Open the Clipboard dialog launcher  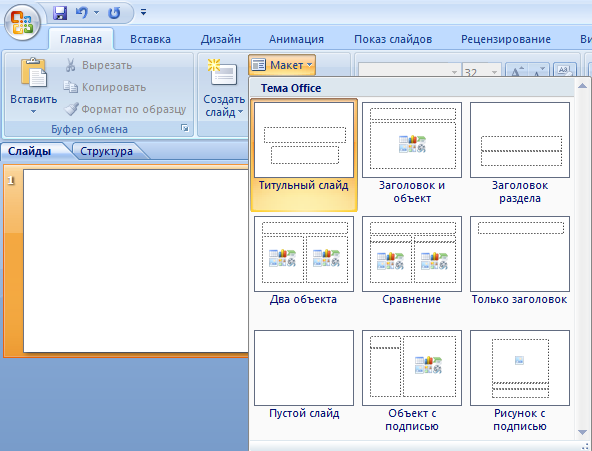[x=185, y=128]
